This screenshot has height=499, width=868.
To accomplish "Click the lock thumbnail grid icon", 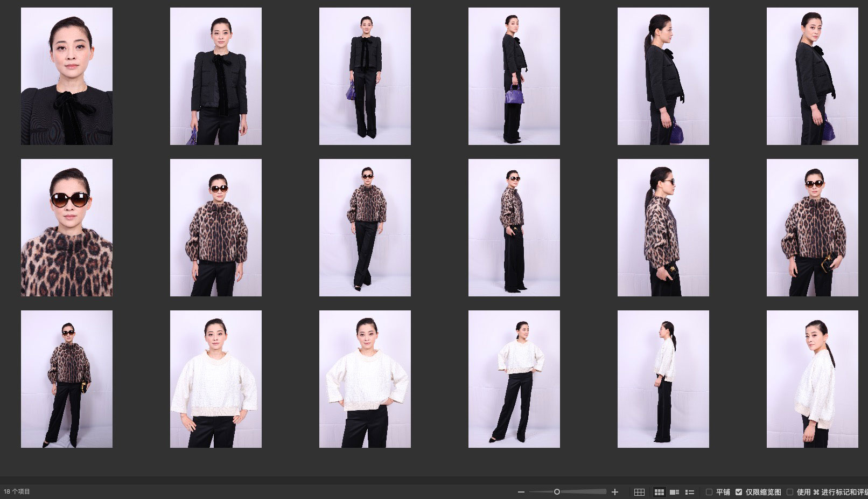I will pos(639,492).
